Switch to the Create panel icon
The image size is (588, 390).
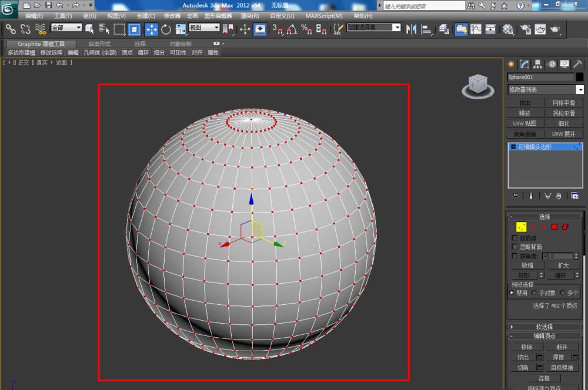(x=511, y=64)
